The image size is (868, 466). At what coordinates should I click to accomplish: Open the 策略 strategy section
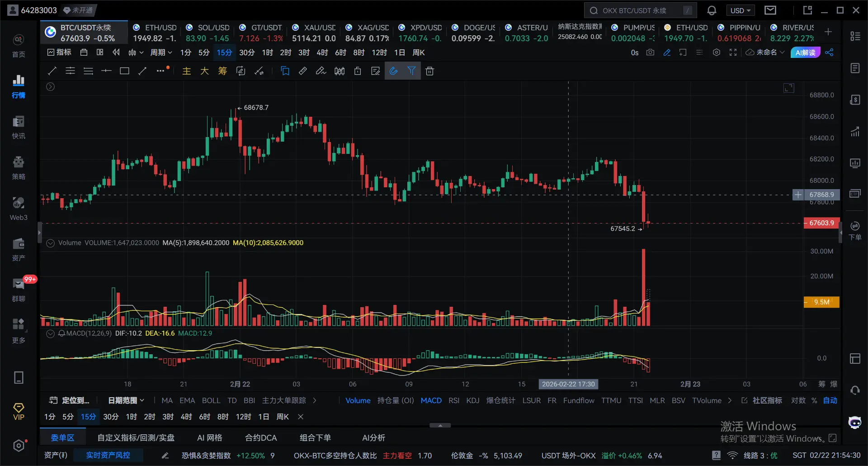19,168
